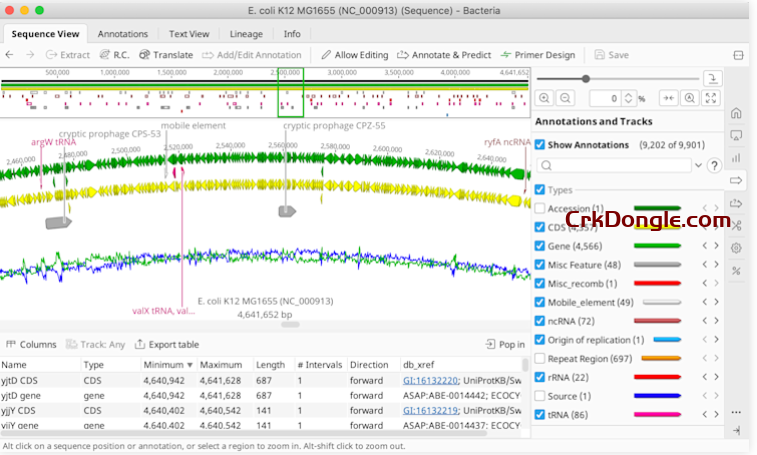
Task: Open the Lineage tab
Action: tap(246, 33)
